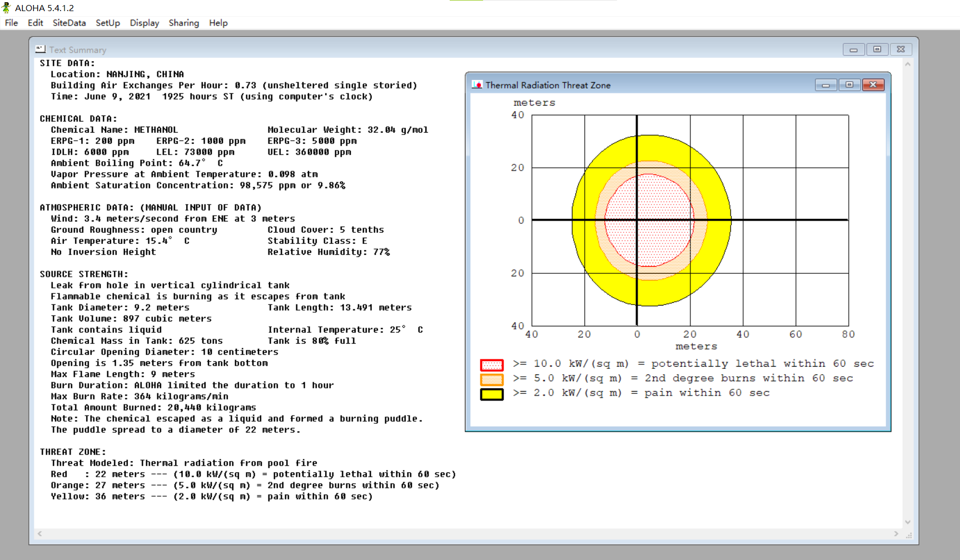This screenshot has width=960, height=560.
Task: Click the ALOHA application icon in title bar
Action: pyautogui.click(x=7, y=8)
